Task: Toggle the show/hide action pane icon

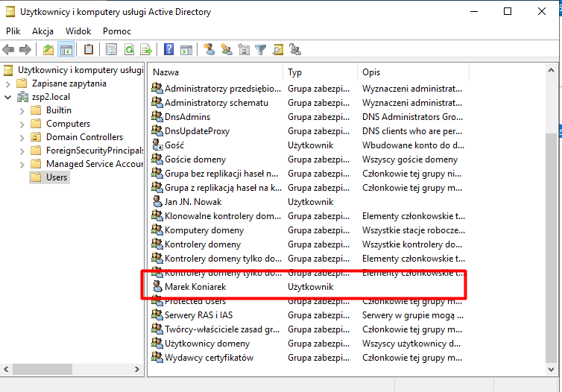Action: pos(186,49)
